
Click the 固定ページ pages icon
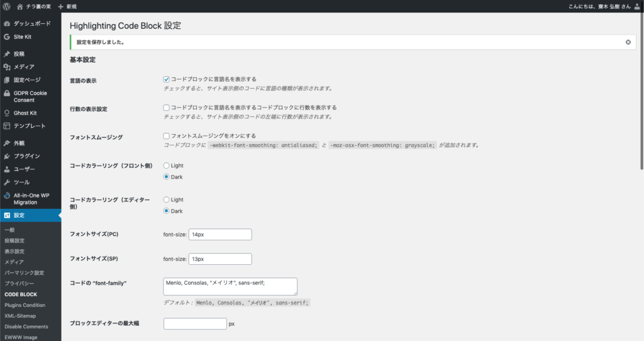(7, 80)
